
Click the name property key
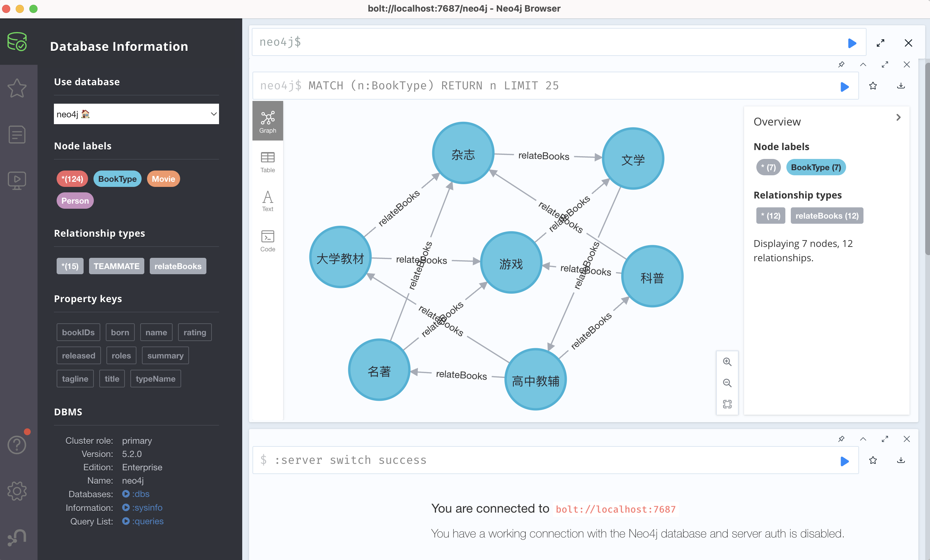coord(156,332)
